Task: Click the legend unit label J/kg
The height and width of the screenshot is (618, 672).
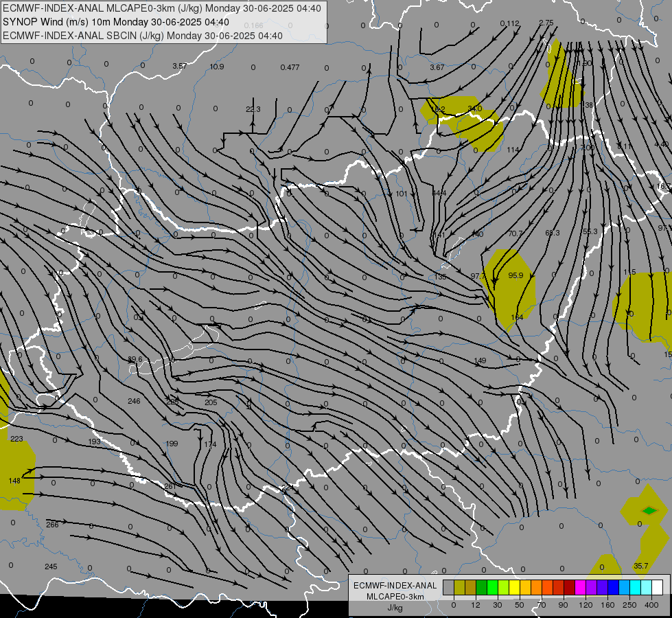Action: 395,608
